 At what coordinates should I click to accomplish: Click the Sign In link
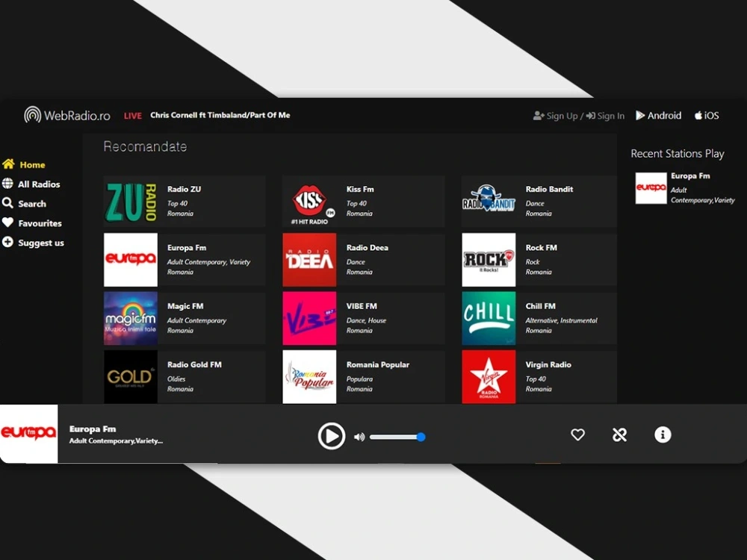(605, 116)
